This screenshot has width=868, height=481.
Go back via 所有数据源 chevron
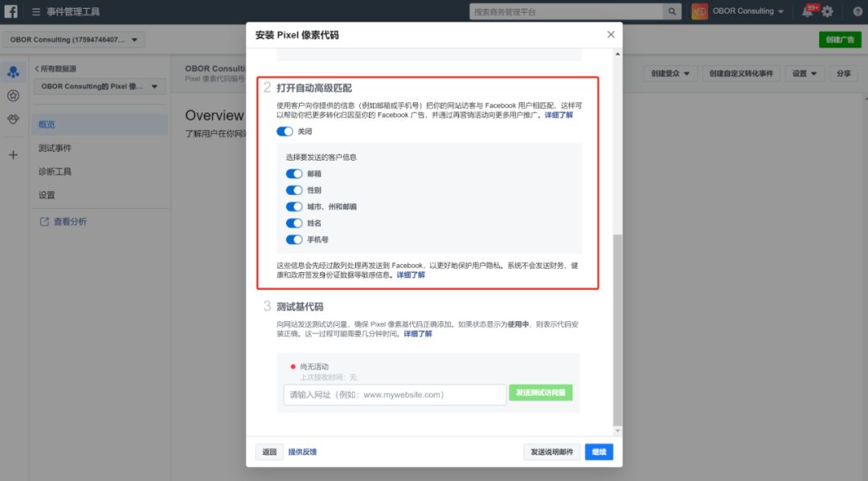point(55,68)
